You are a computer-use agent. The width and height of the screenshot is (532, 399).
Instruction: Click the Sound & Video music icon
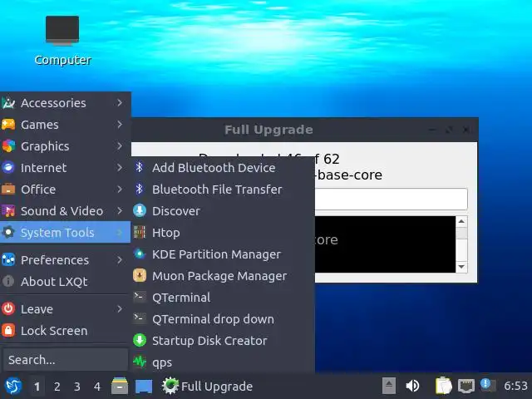coord(8,211)
